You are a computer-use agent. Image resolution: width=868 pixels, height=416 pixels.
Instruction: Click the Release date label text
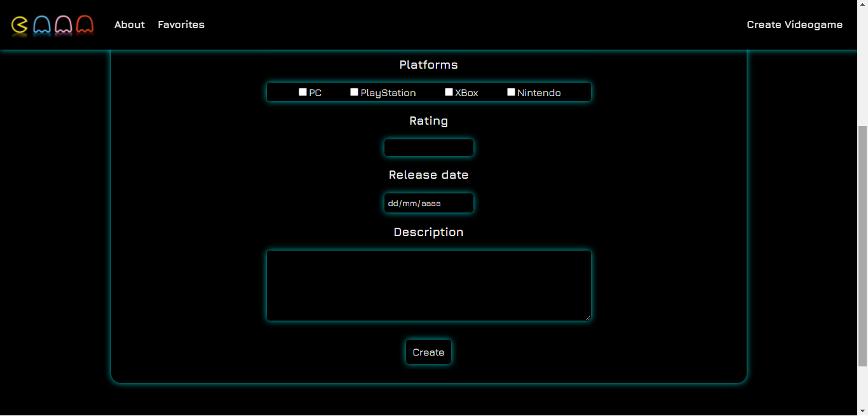(429, 175)
